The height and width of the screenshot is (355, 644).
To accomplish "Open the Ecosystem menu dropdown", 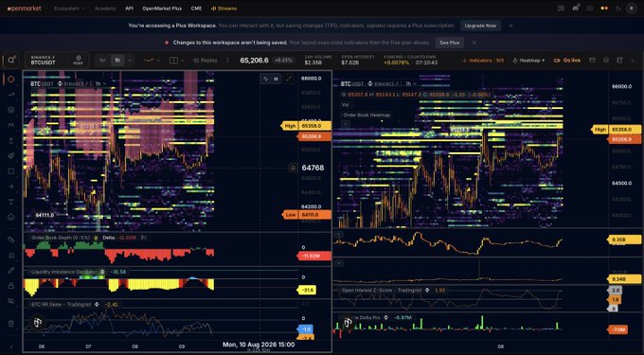I will coord(69,9).
